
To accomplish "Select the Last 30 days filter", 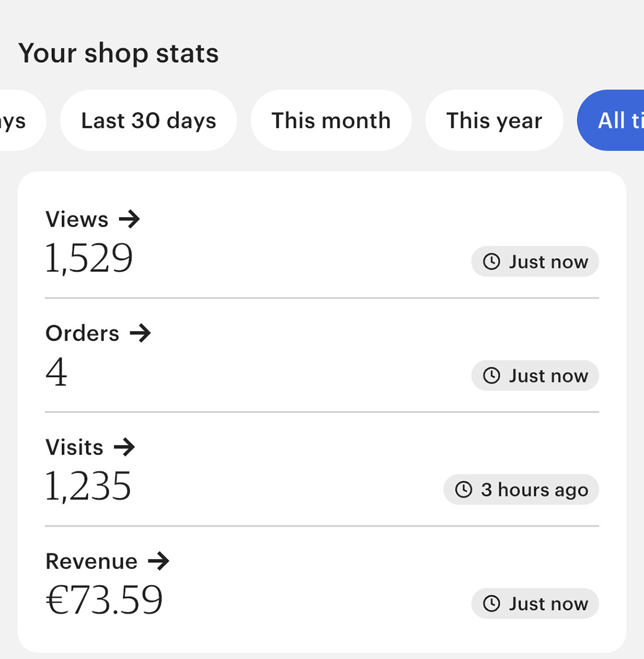I will pos(148,120).
